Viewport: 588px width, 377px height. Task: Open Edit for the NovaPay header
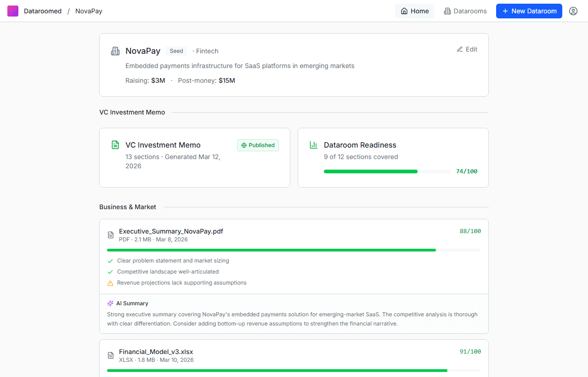[x=467, y=49]
